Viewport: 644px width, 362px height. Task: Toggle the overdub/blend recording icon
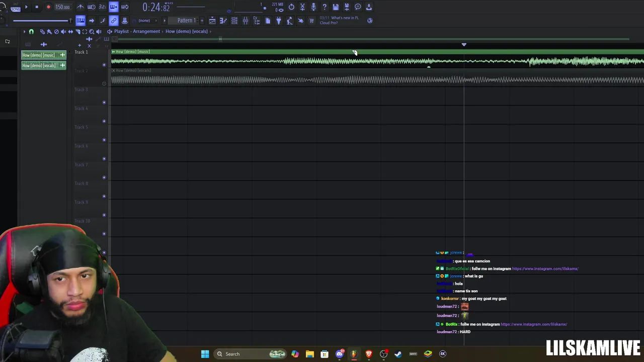(114, 7)
